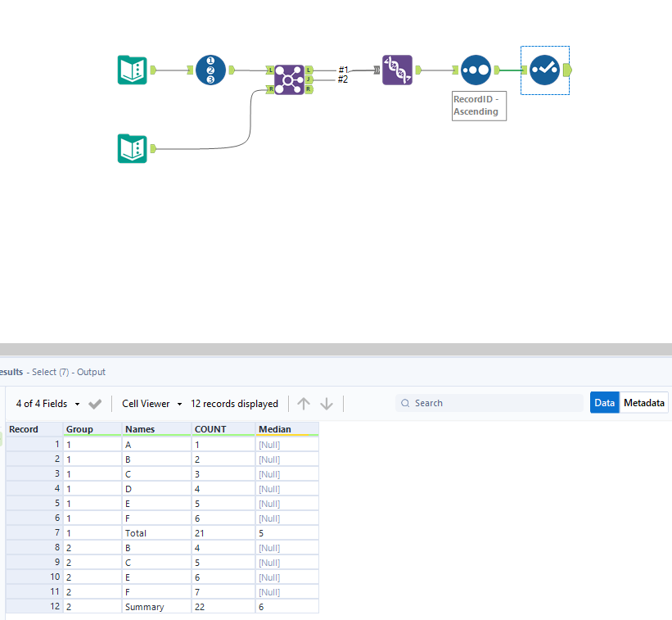Select record 7 showing Total row
Image resolution: width=672 pixels, height=620 pixels.
click(x=56, y=532)
